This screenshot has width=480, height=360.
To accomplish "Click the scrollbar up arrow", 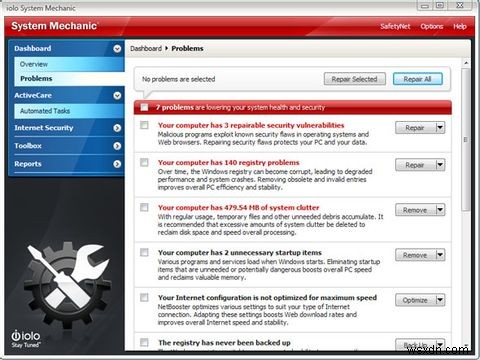I will pos(466,63).
